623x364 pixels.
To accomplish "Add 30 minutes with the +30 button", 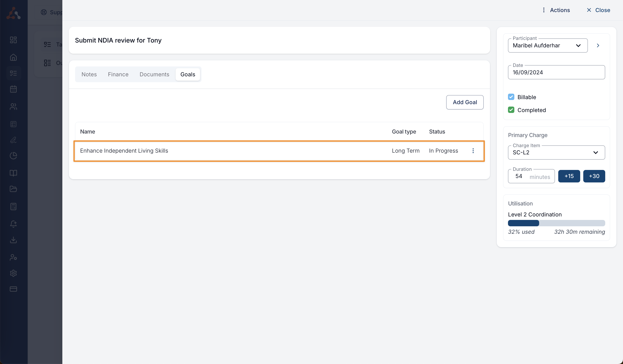I will click(594, 176).
